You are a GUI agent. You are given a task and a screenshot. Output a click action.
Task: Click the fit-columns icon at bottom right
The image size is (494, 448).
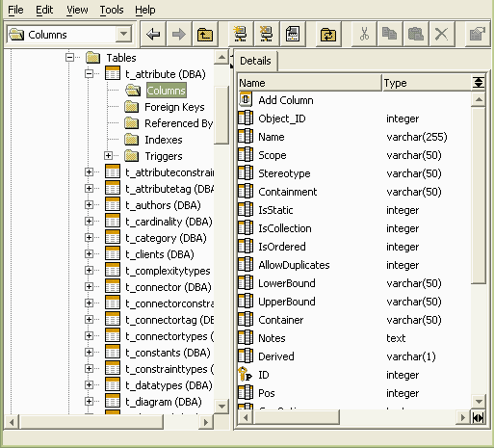click(x=479, y=417)
